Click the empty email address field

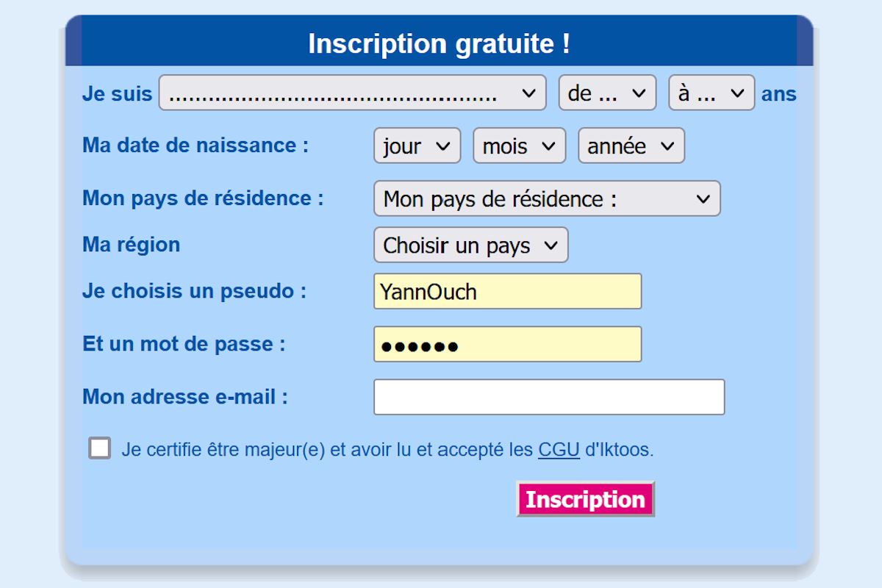tap(549, 396)
